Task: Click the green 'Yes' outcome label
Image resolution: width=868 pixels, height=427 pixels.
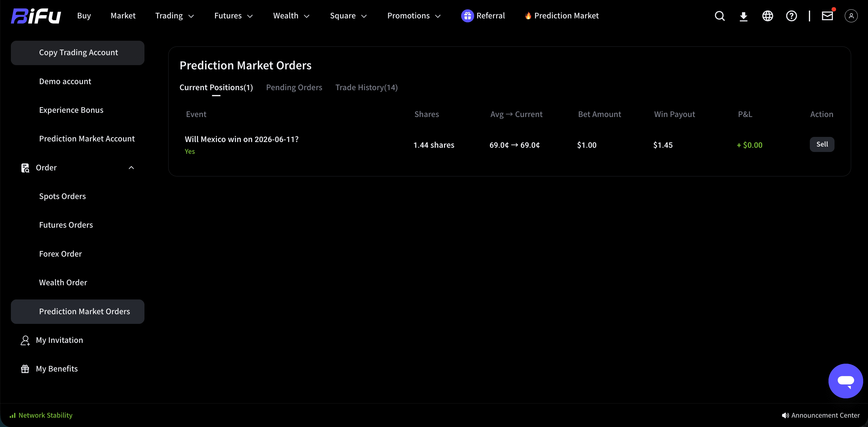Action: point(190,152)
